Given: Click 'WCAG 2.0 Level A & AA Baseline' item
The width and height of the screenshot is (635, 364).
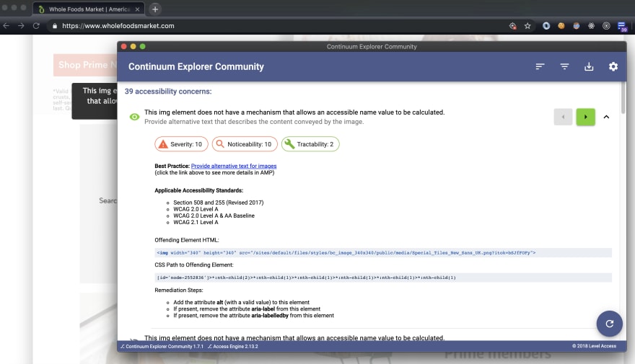Looking at the screenshot, I should pos(214,216).
